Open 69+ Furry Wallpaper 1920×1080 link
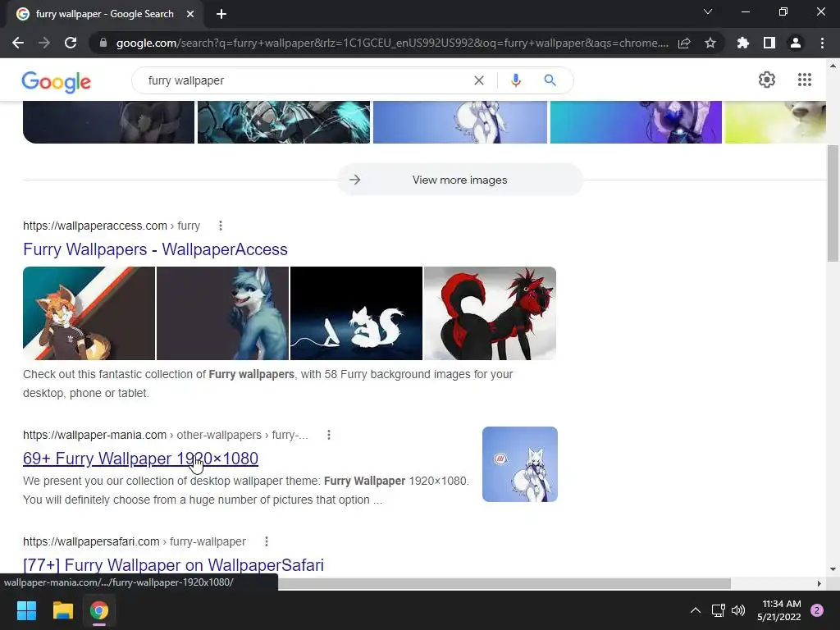 point(140,459)
